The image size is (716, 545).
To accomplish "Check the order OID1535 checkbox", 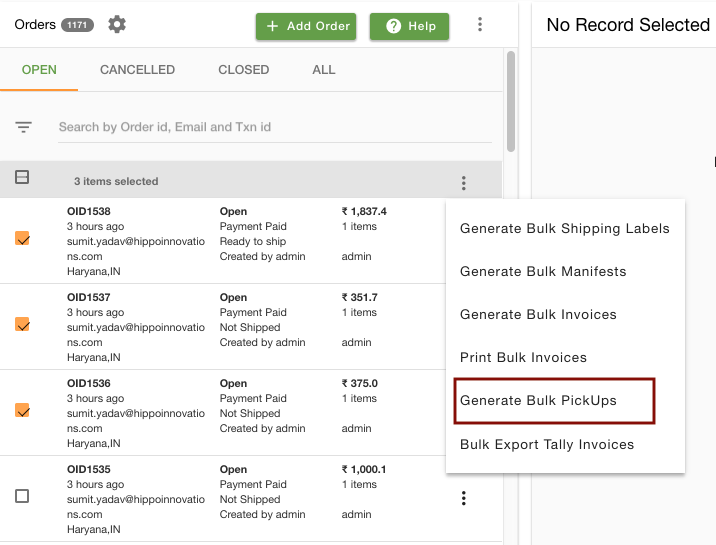I will pyautogui.click(x=22, y=496).
